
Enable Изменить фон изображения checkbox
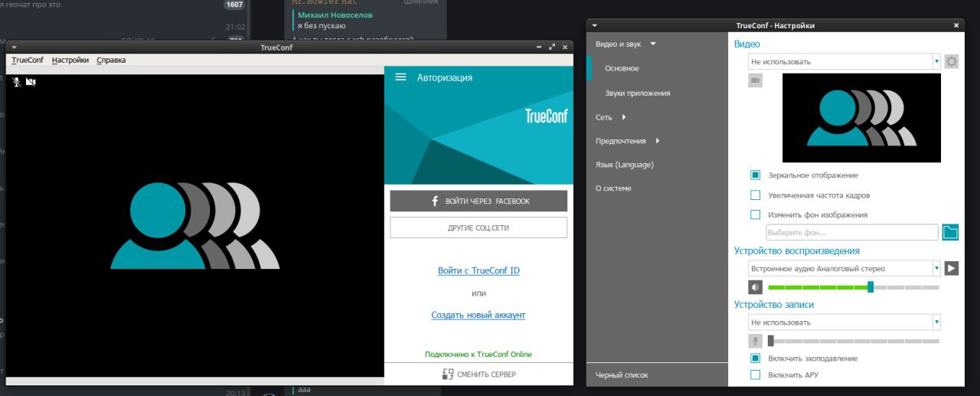click(x=755, y=215)
